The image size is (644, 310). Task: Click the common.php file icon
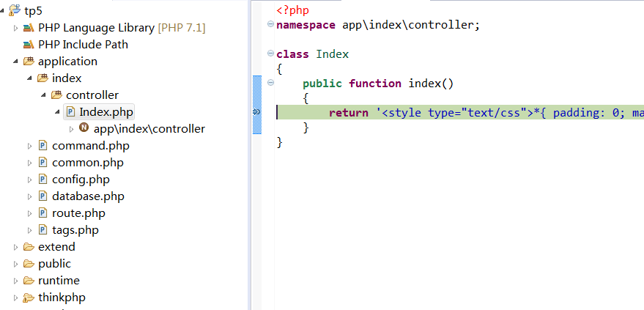pyautogui.click(x=42, y=162)
